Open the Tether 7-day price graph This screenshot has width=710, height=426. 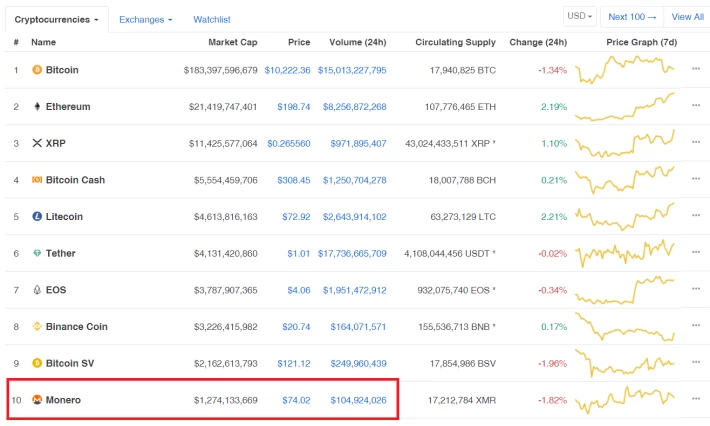click(625, 253)
